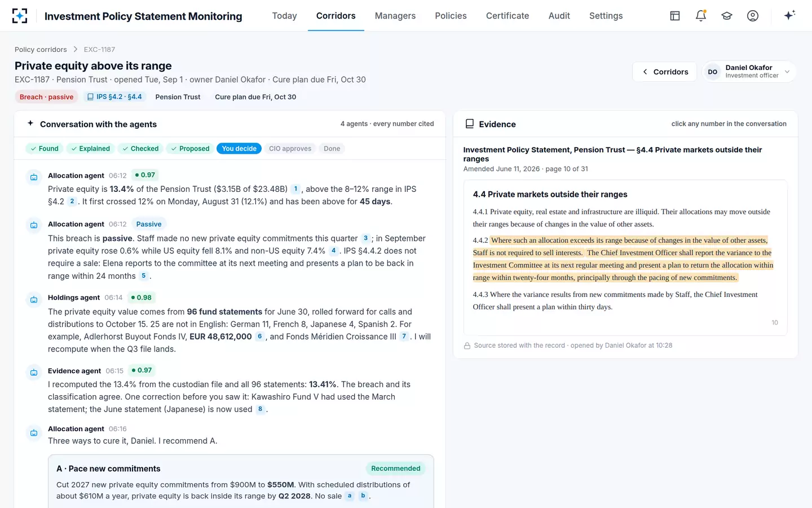Open citation 2 after §4.2
Viewport: 812px width, 508px height.
click(72, 202)
